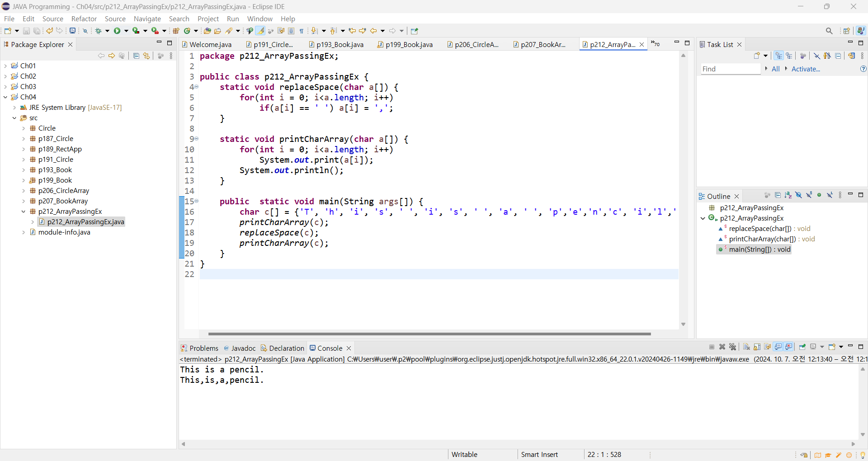Click the editor horizontal scrollbar
This screenshot has height=461, width=868.
(x=429, y=334)
